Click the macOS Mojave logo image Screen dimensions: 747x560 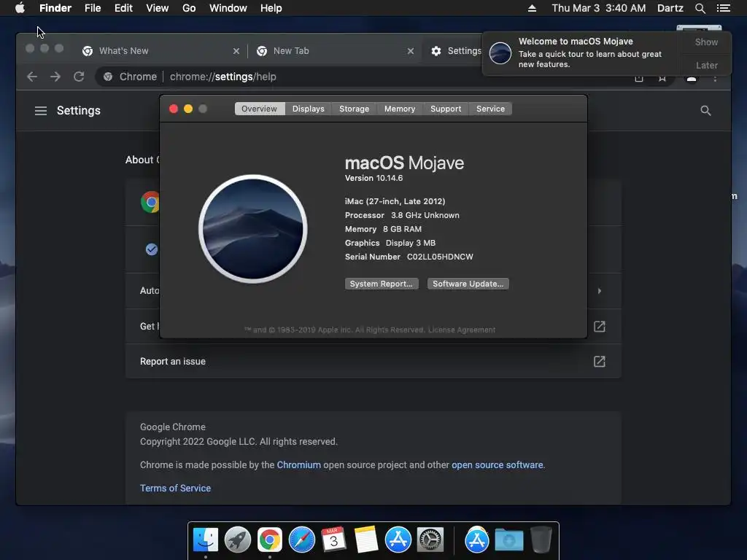(x=253, y=229)
